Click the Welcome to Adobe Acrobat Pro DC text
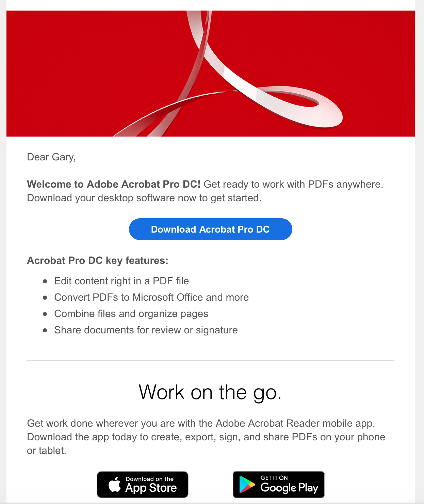Viewport: 424px width, 504px height. 114,184
